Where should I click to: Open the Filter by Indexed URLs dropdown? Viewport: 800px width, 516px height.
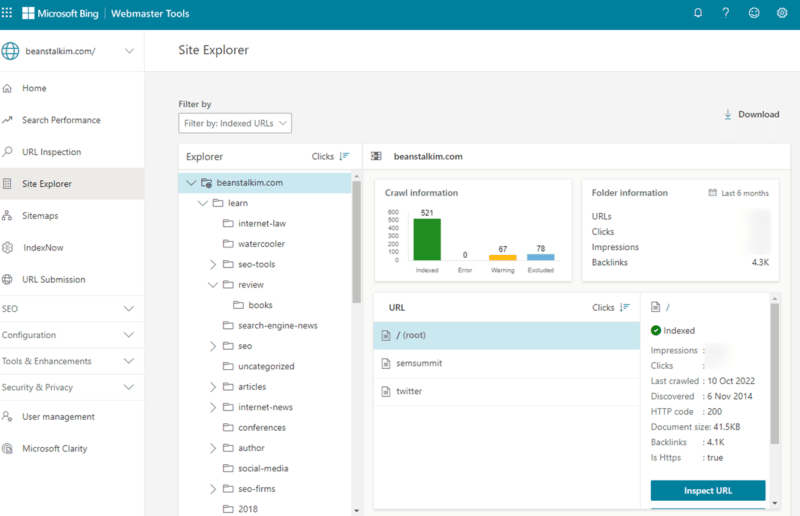[235, 124]
